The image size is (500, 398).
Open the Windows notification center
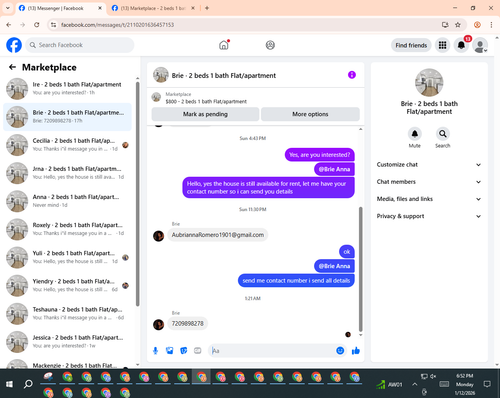487,384
